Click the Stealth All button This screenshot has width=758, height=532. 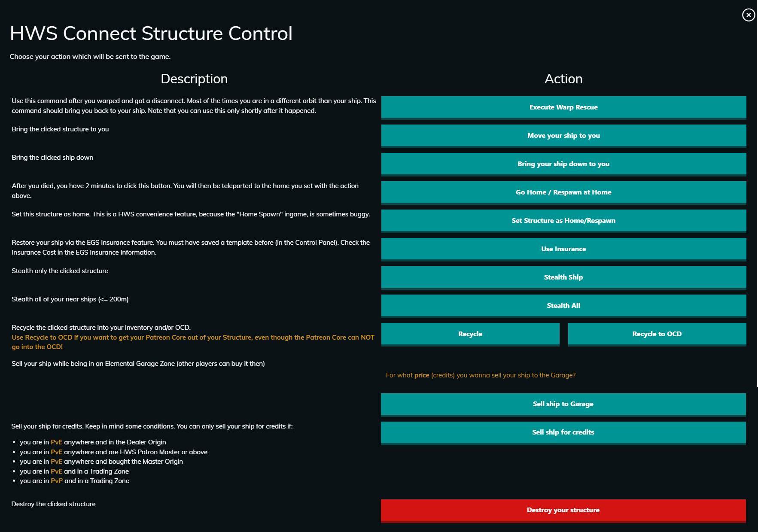pos(563,306)
